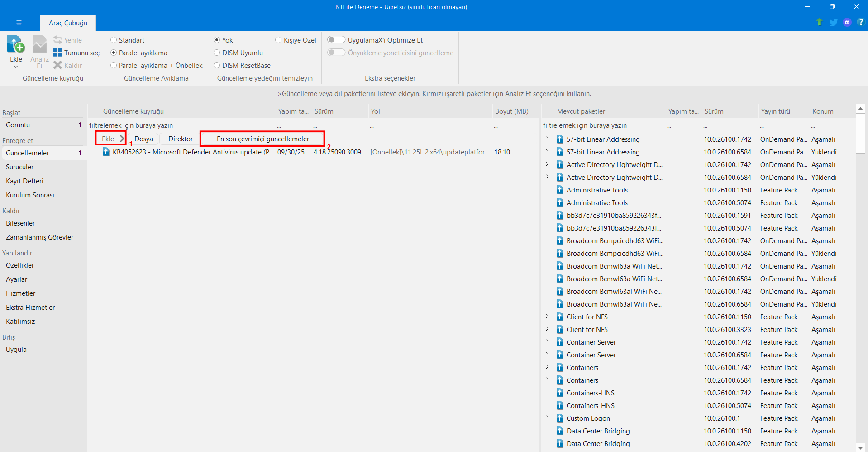Select the Standart extraction radio button
Image resolution: width=868 pixels, height=452 pixels.
pyautogui.click(x=114, y=40)
